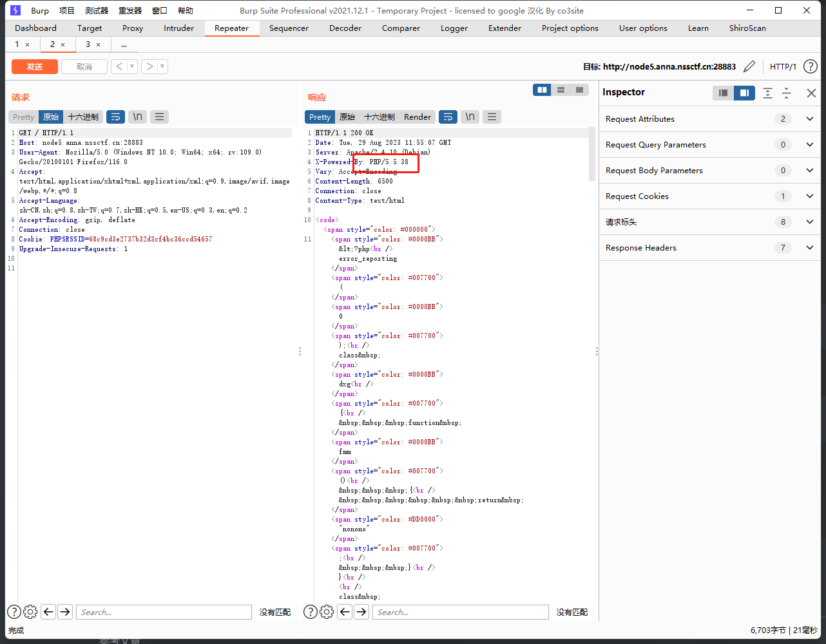The width and height of the screenshot is (826, 644).
Task: Open the Extender tab
Action: [504, 28]
